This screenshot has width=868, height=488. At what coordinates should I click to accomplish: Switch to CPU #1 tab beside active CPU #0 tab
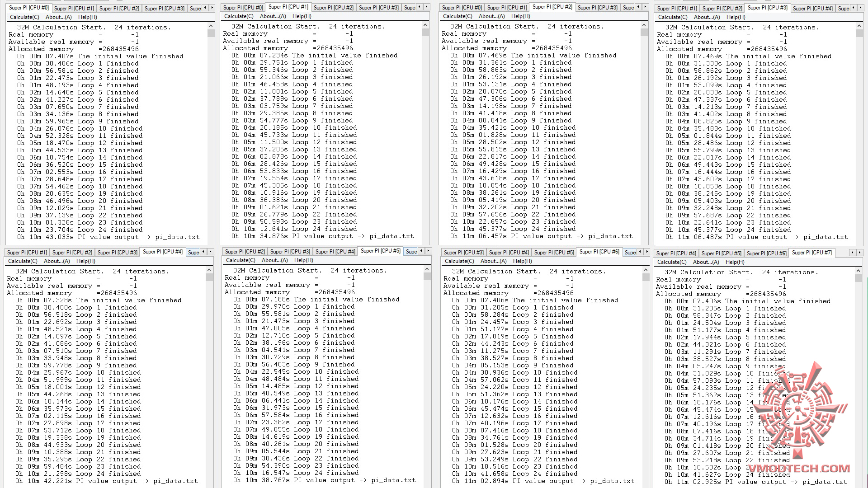(x=74, y=8)
